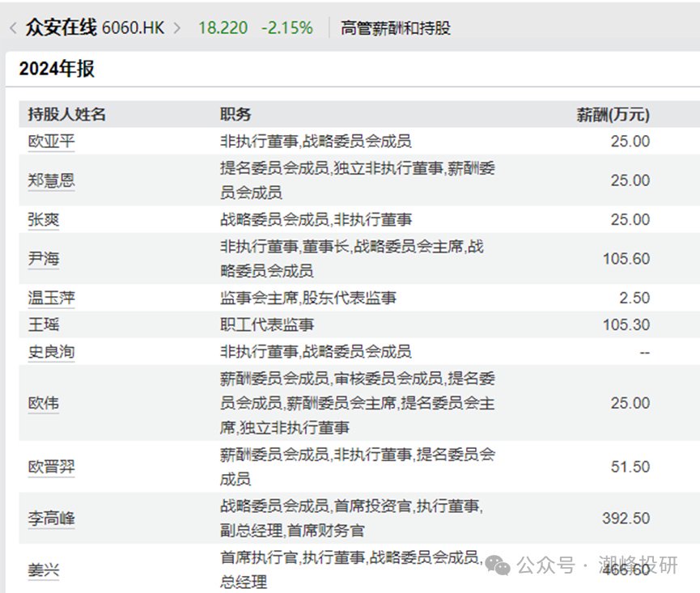Image resolution: width=700 pixels, height=593 pixels.
Task: Select 郑慧恩's position text
Action: (x=357, y=180)
